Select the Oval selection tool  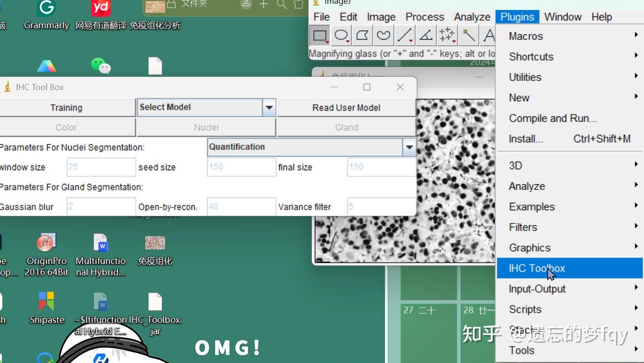342,35
